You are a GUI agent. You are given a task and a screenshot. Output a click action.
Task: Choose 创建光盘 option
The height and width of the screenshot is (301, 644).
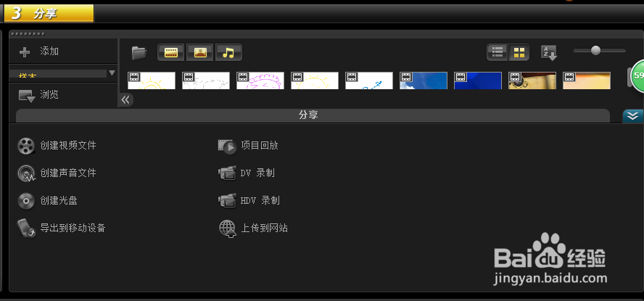click(59, 200)
